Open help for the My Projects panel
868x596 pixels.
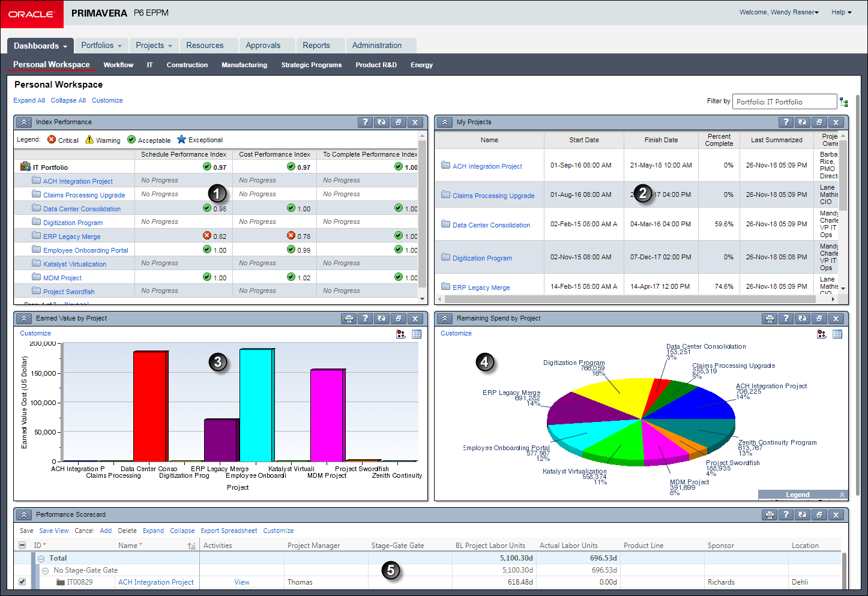tap(786, 122)
